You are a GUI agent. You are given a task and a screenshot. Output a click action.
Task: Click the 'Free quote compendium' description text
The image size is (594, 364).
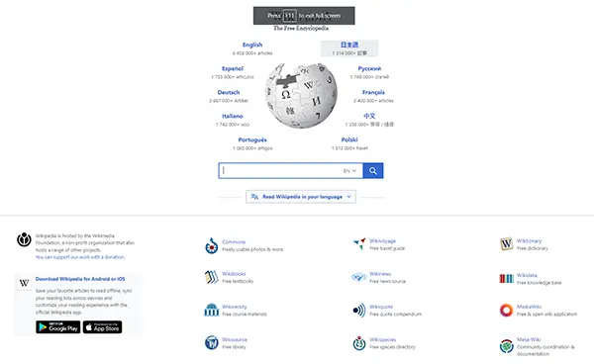tap(395, 315)
